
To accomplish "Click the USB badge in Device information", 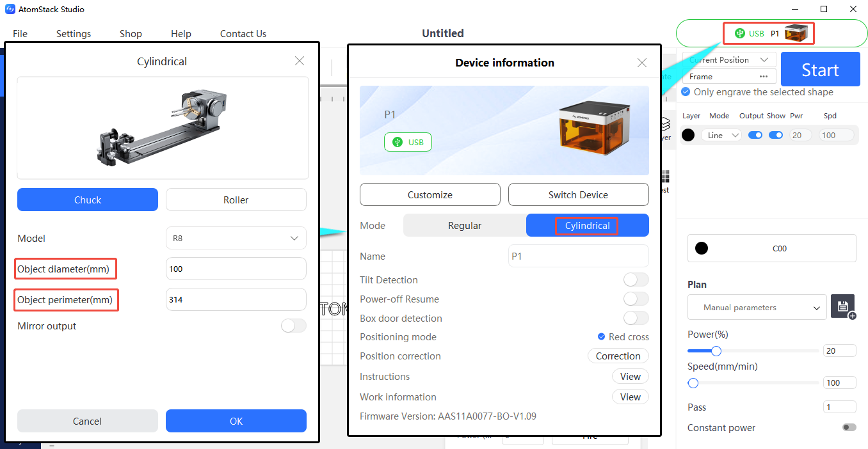I will 408,142.
